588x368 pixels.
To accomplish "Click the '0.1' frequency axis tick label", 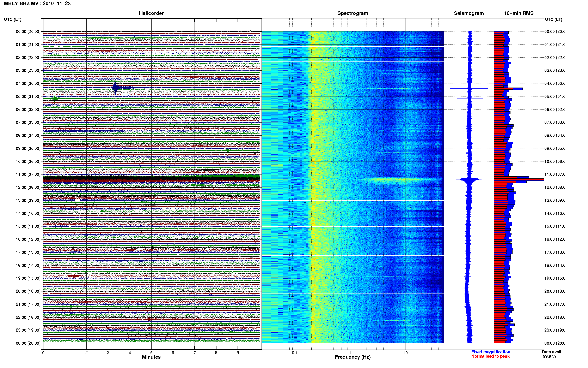I will (x=295, y=353).
